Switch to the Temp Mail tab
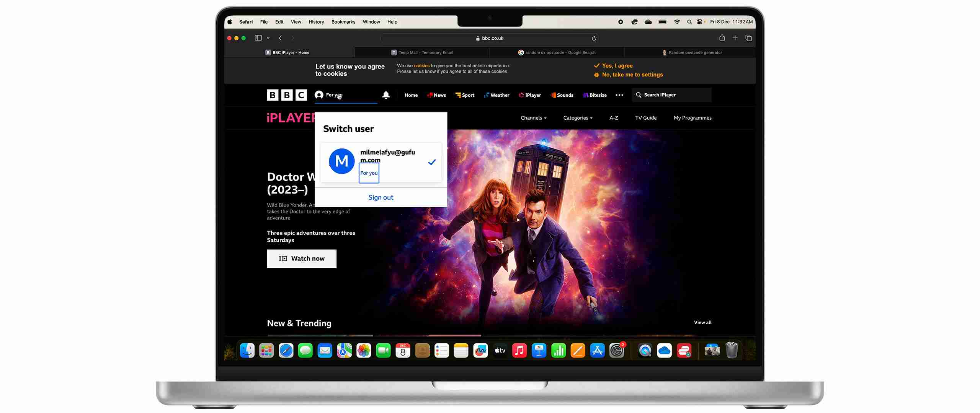 (x=422, y=52)
